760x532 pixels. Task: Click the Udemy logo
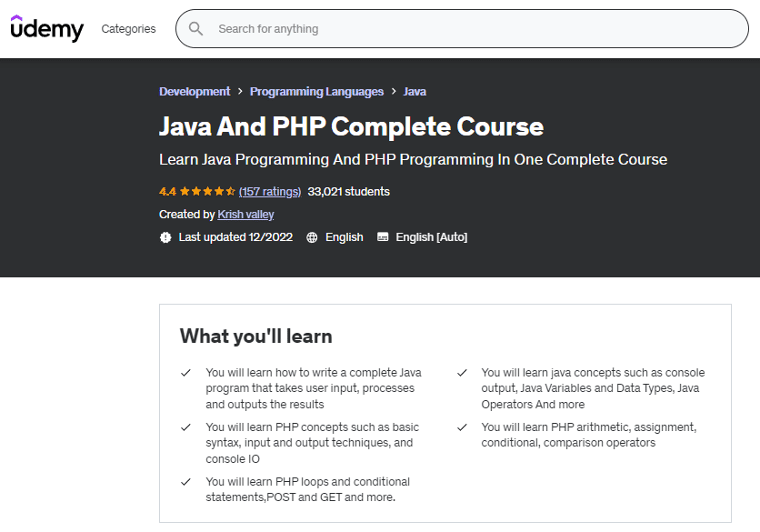tap(46, 28)
